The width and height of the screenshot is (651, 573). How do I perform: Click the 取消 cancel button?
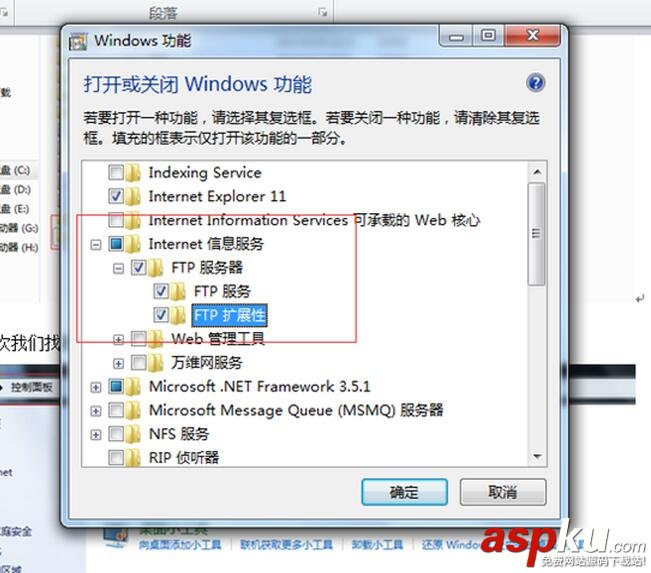(x=503, y=492)
